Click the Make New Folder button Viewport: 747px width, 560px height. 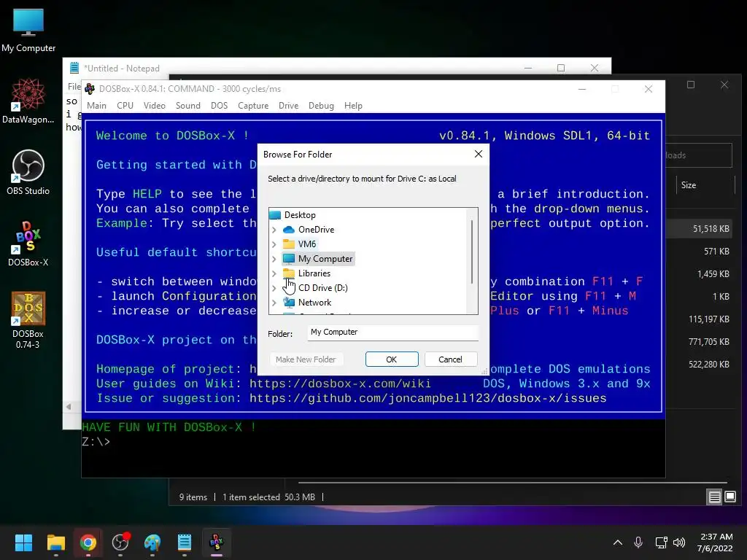pyautogui.click(x=306, y=359)
